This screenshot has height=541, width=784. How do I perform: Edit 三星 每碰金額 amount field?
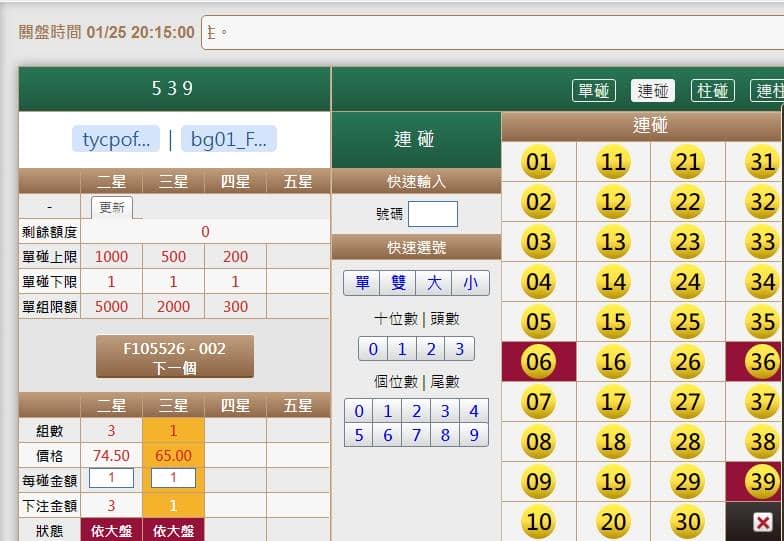[173, 478]
